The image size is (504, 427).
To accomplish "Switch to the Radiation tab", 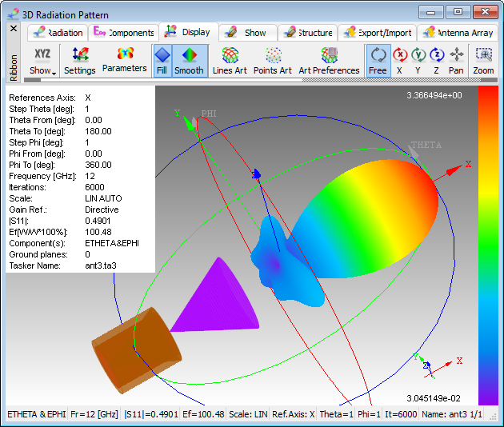I will tap(58, 33).
